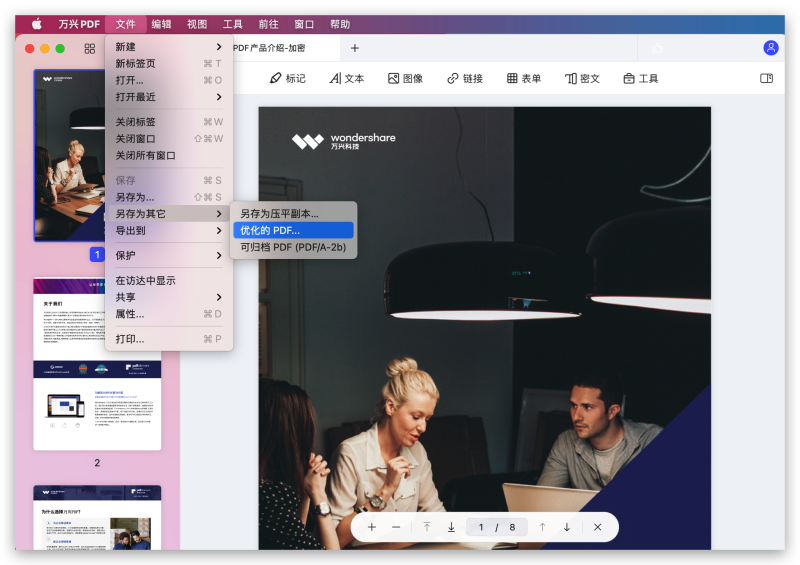Open the 前往 menu
Image resolution: width=800 pixels, height=565 pixels.
tap(268, 24)
